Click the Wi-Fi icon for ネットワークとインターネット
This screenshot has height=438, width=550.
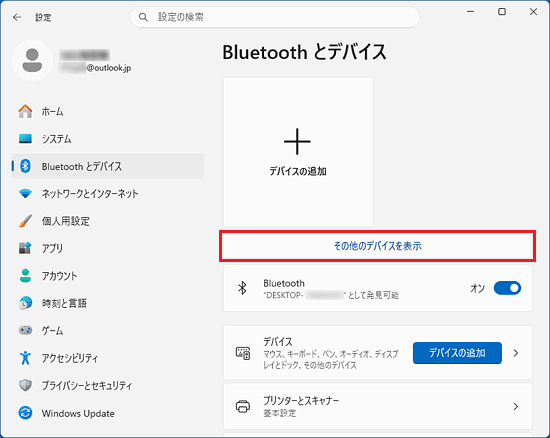(x=25, y=194)
